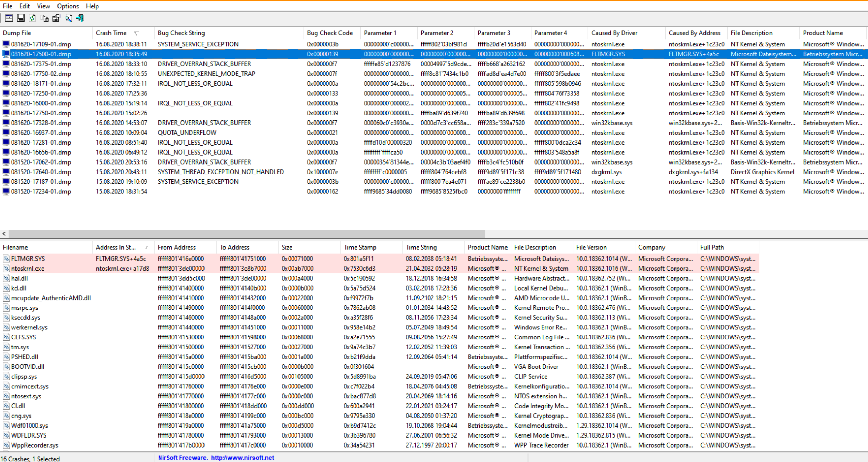
Task: Click the Bug Check String column header
Action: (x=181, y=33)
